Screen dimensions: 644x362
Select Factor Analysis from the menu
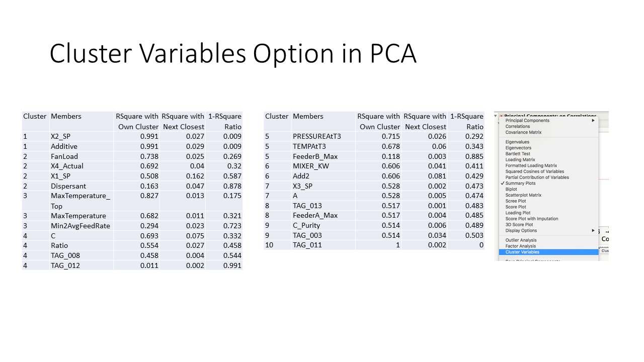520,245
